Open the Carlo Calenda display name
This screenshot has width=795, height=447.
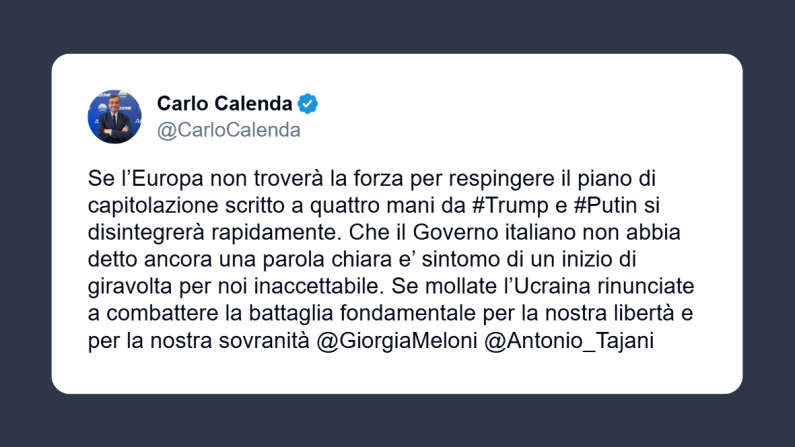click(x=225, y=103)
